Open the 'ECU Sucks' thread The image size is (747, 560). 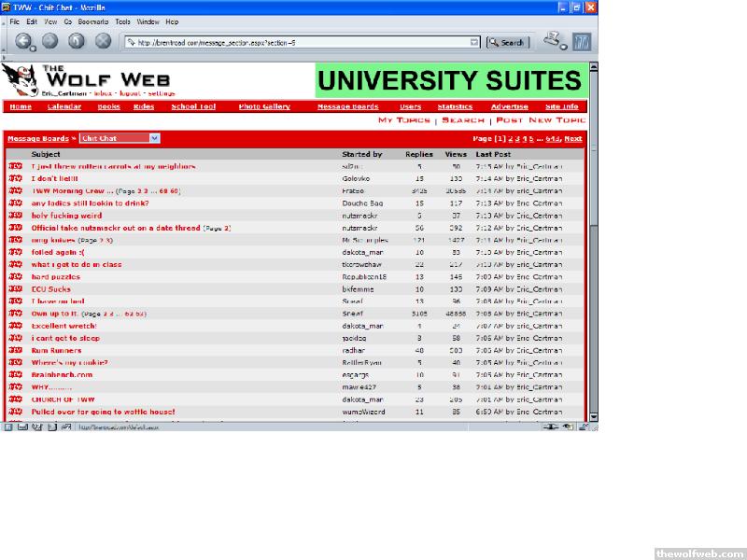coord(50,289)
